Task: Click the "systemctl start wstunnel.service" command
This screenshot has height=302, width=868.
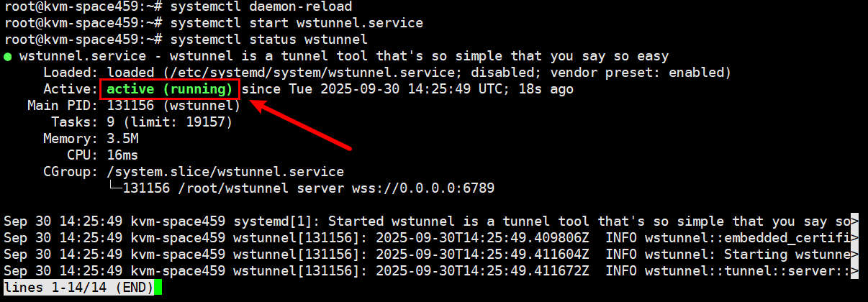Action: tap(300, 23)
